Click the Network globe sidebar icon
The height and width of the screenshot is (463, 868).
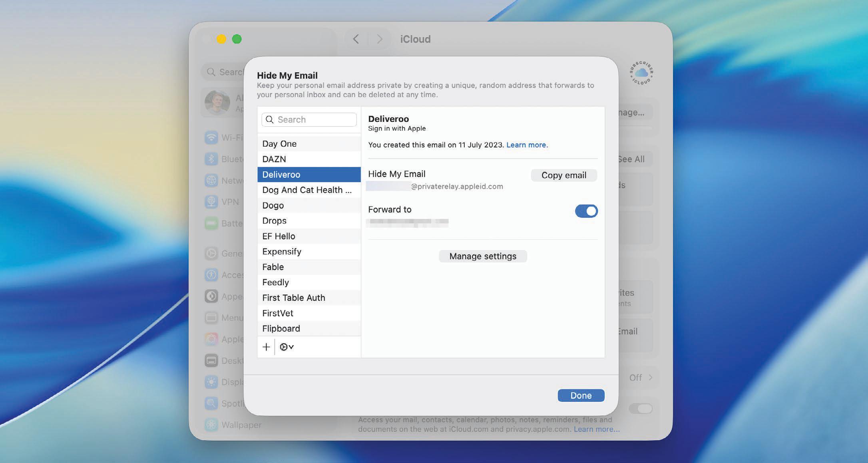point(211,181)
